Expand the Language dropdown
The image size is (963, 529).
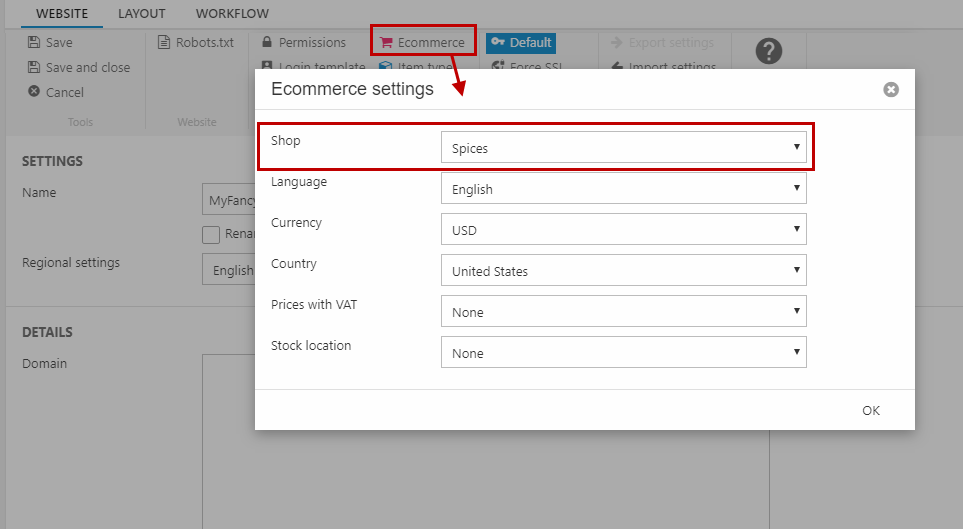623,189
